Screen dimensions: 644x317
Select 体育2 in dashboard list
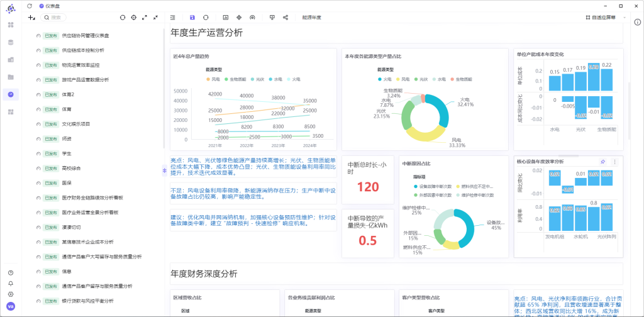(68, 94)
